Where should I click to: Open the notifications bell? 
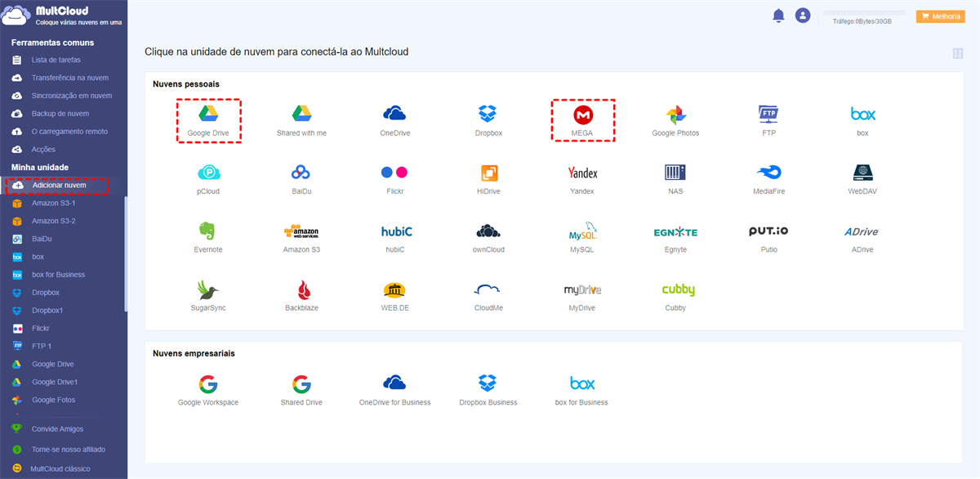[778, 16]
